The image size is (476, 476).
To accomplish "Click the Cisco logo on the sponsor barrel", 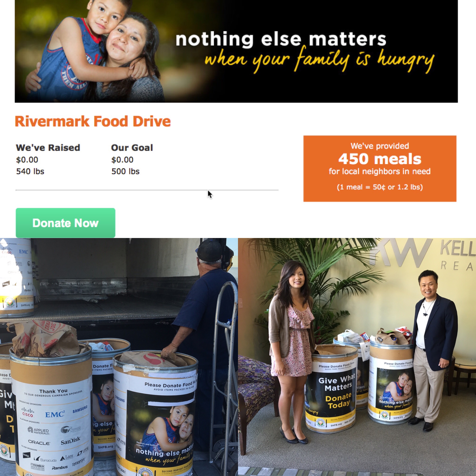I will click(28, 412).
